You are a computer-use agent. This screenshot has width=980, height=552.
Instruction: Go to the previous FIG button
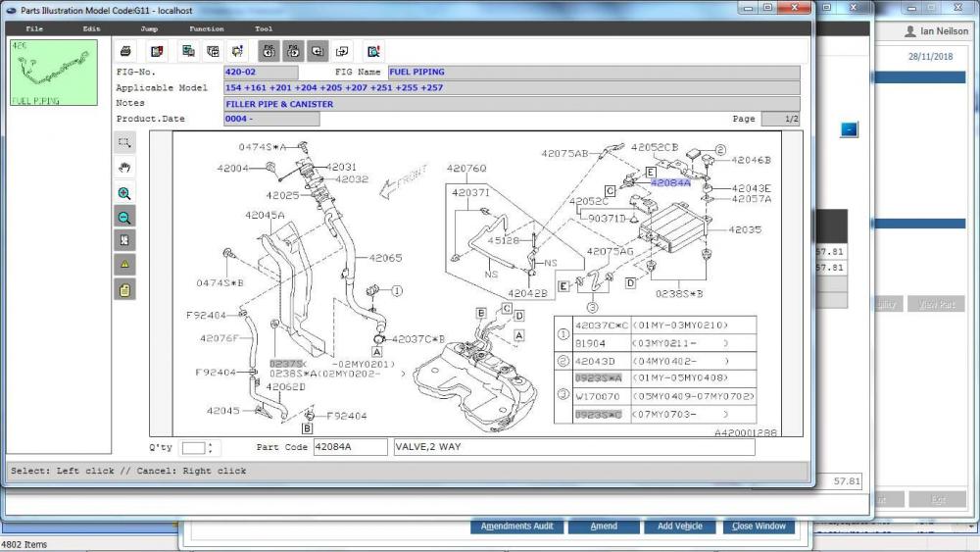click(x=269, y=51)
